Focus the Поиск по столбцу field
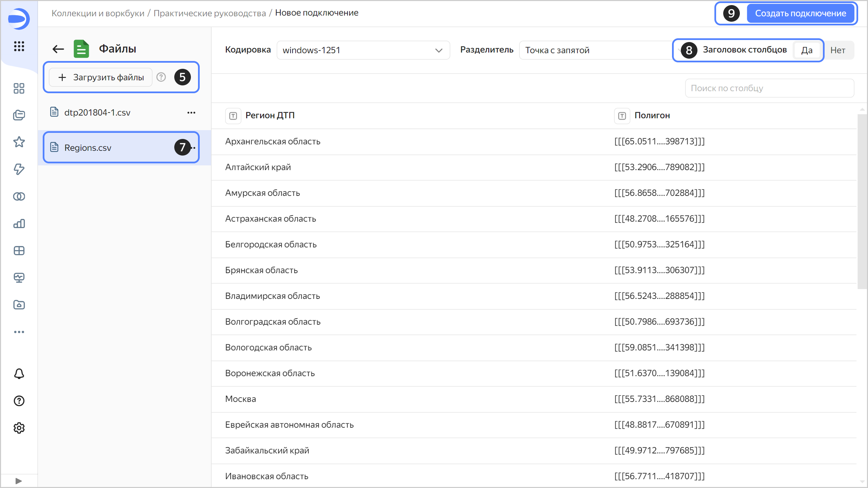This screenshot has width=868, height=488. click(769, 88)
